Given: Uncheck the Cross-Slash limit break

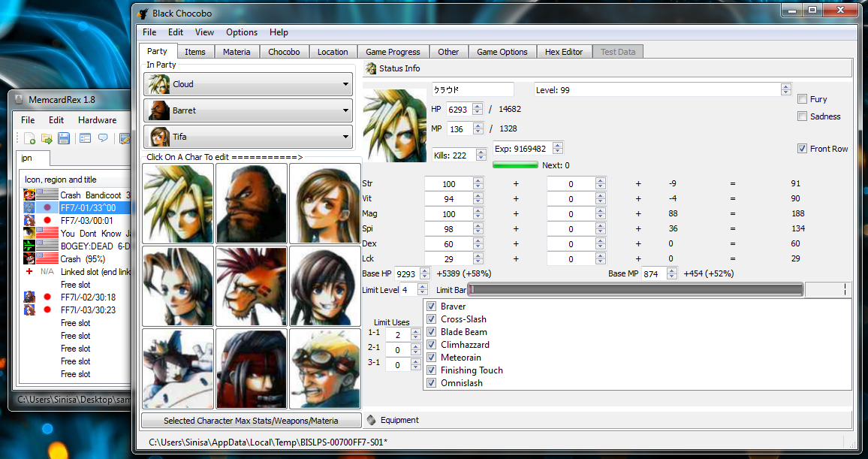Looking at the screenshot, I should pyautogui.click(x=432, y=319).
